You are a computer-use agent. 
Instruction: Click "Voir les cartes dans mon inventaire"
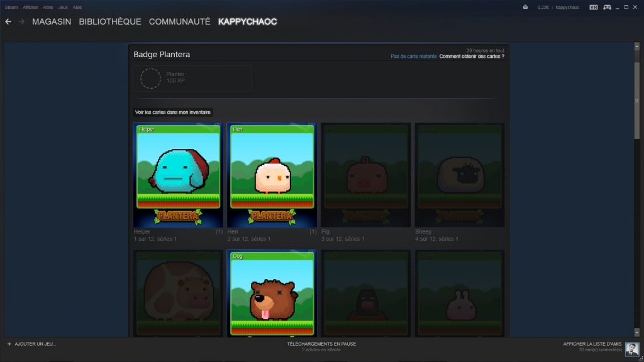pos(173,112)
